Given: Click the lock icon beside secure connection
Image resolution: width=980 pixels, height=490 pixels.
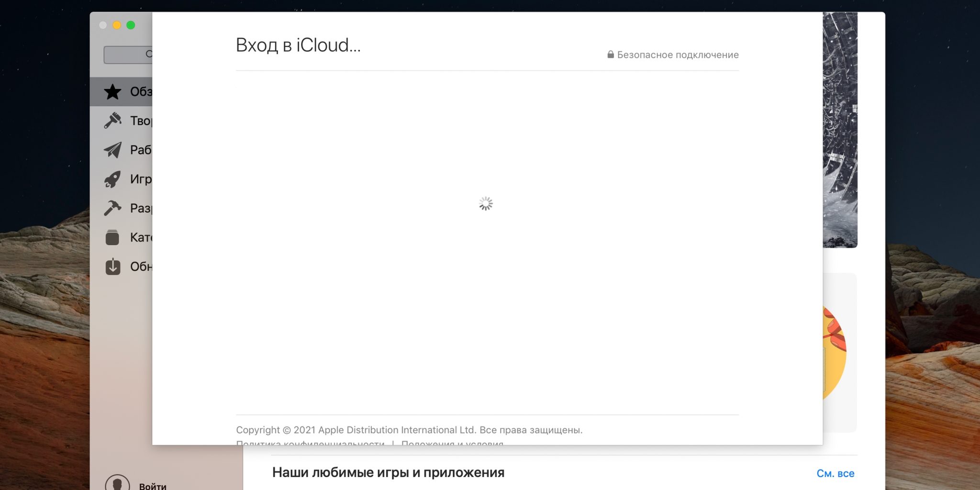Looking at the screenshot, I should (x=611, y=55).
